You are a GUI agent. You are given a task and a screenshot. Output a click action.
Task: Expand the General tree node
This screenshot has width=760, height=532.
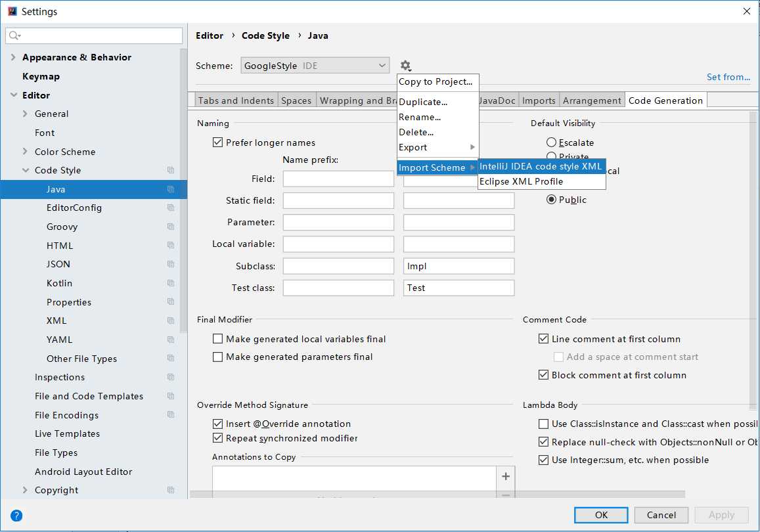(x=25, y=114)
